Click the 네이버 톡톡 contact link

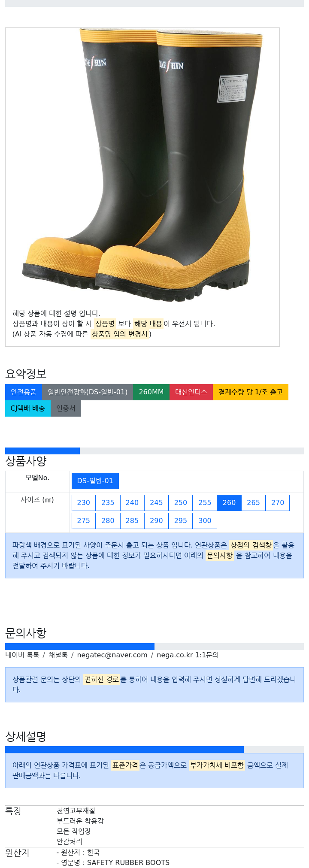click(22, 655)
